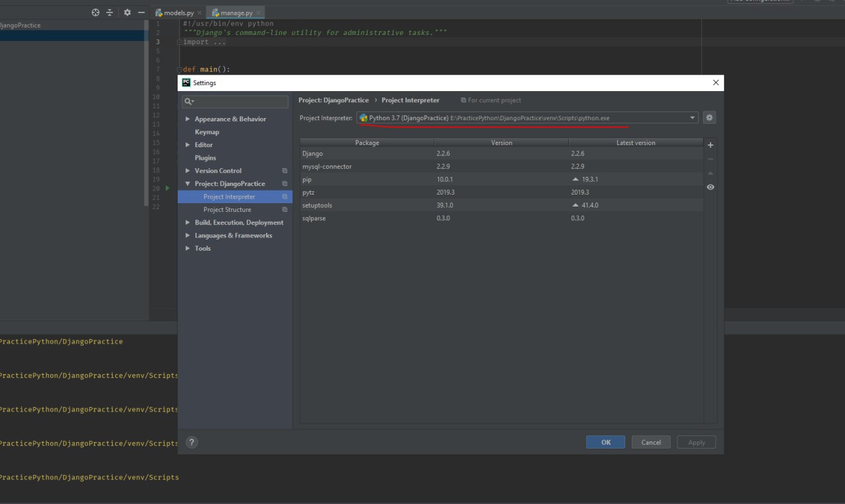Select the pytz package row

click(502, 193)
